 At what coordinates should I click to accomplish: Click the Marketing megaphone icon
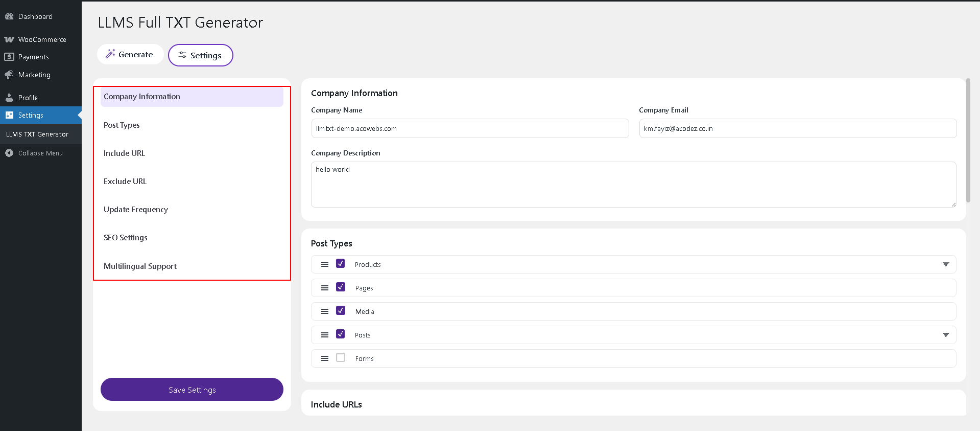(9, 75)
